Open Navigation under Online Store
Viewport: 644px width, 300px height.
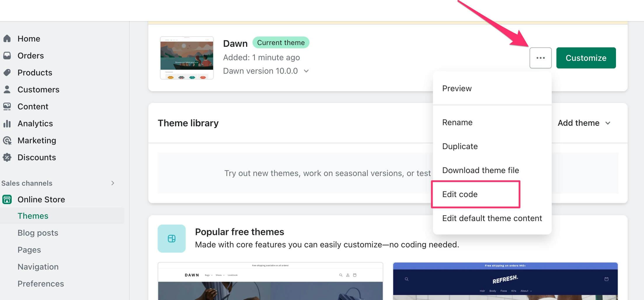(38, 266)
